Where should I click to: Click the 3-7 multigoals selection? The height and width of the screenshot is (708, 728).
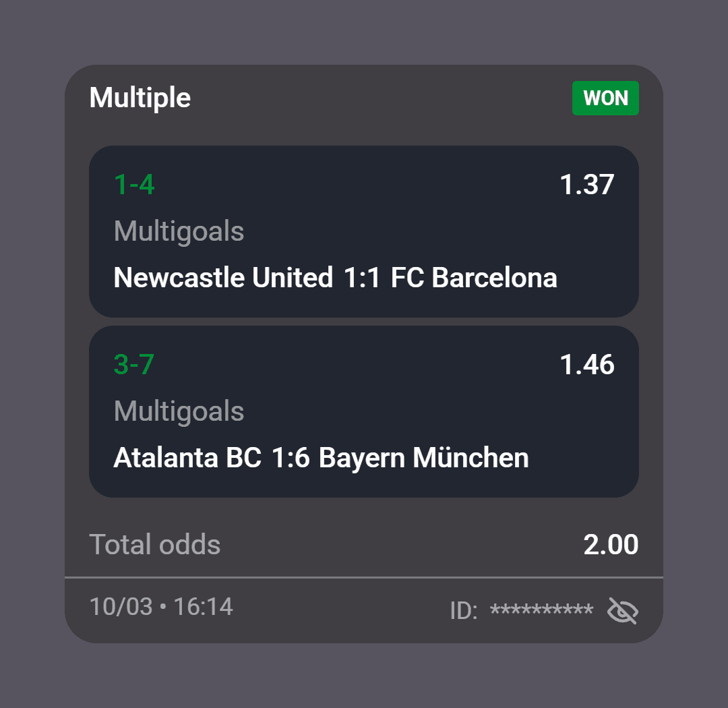133,365
